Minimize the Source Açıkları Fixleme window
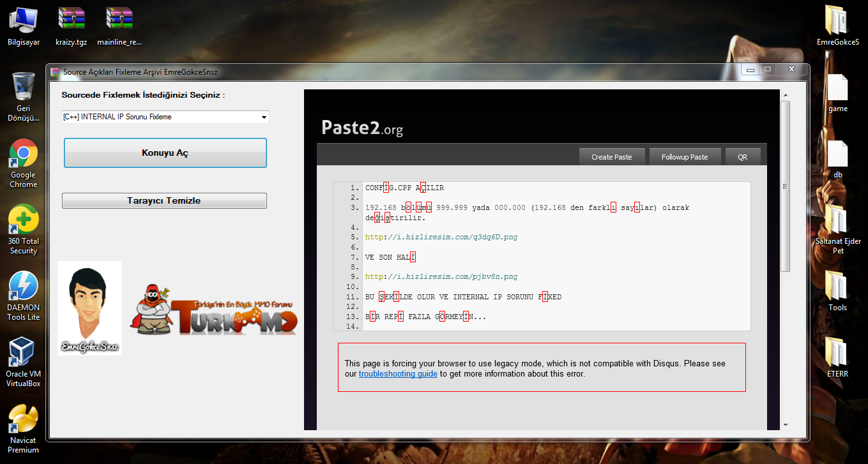The width and height of the screenshot is (868, 464). pos(750,69)
